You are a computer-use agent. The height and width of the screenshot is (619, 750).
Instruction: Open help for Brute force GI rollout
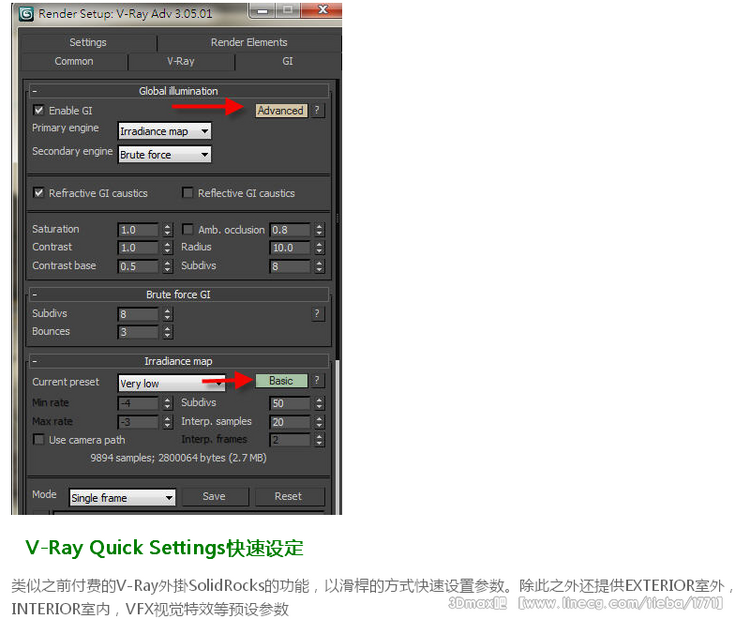coord(317,314)
